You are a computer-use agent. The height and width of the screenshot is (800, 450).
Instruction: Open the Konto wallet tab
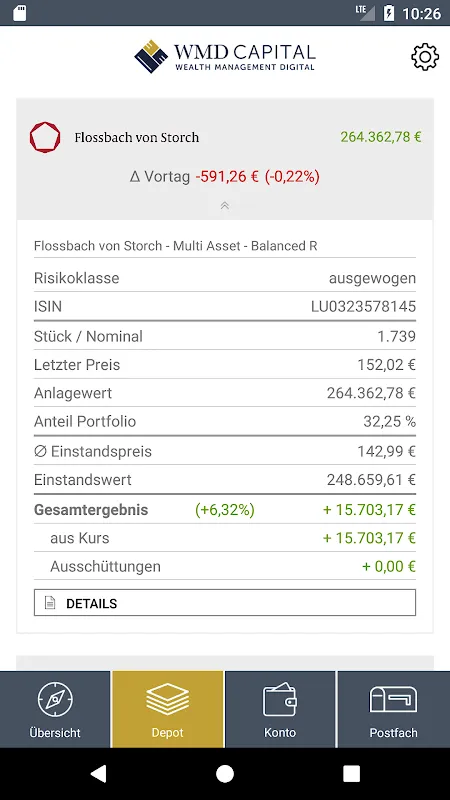coord(280,709)
